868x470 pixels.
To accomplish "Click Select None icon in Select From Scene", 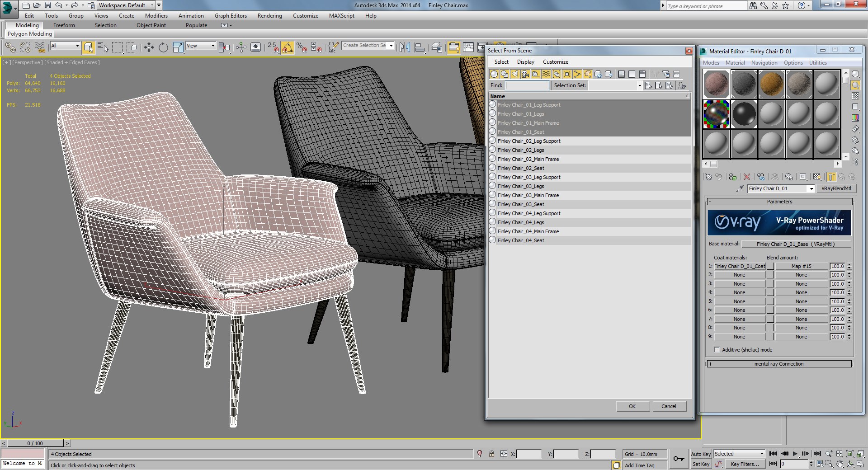I will click(632, 74).
